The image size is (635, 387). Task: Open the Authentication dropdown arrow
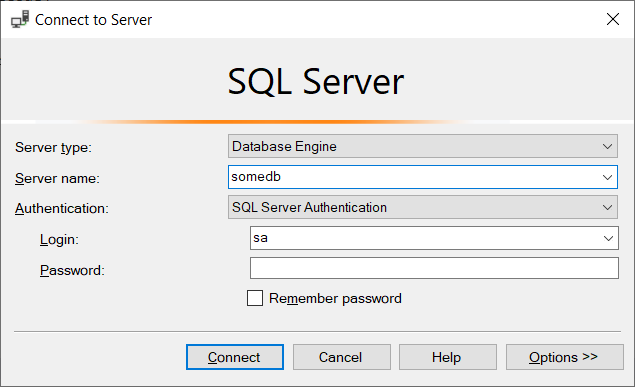click(607, 208)
